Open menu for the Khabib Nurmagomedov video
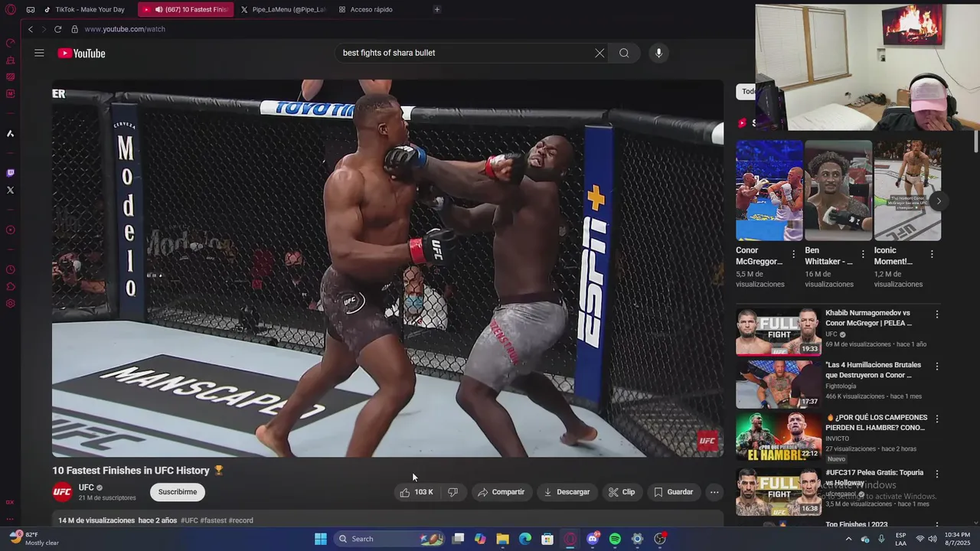The height and width of the screenshot is (551, 980). pos(936,315)
